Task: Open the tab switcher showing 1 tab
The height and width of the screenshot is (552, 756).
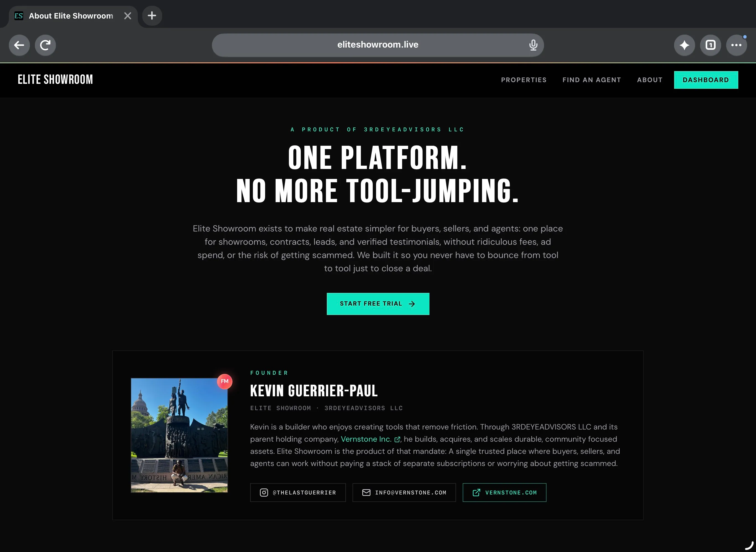Action: 711,45
